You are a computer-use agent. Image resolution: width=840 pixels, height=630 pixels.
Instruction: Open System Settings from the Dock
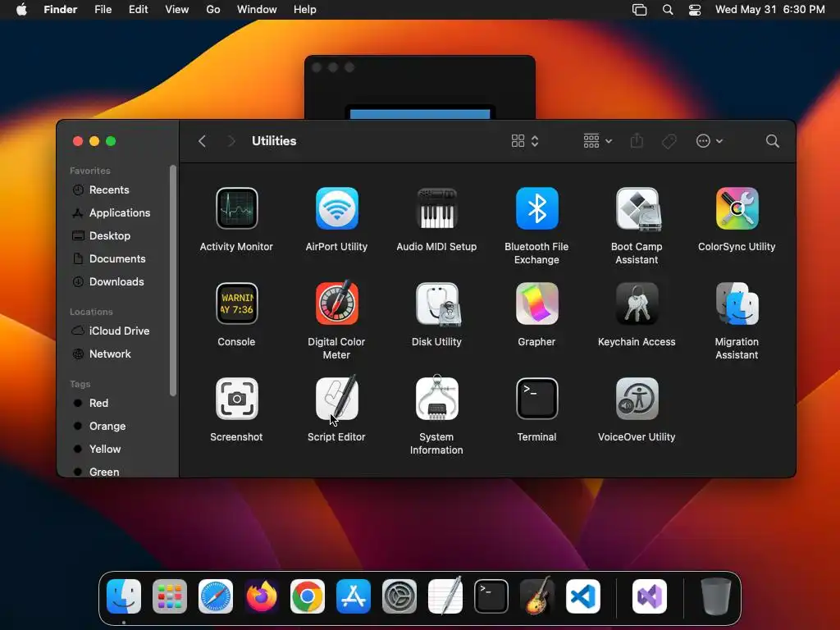coord(399,596)
